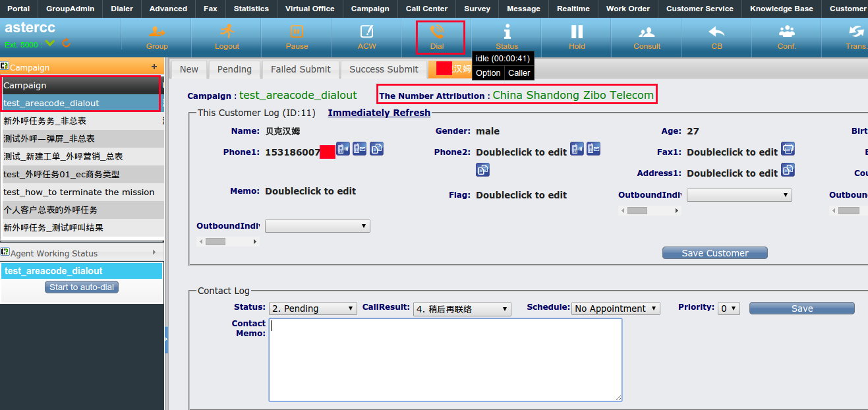Click inside the Contact Memo text area
The width and height of the screenshot is (868, 410).
(x=445, y=359)
